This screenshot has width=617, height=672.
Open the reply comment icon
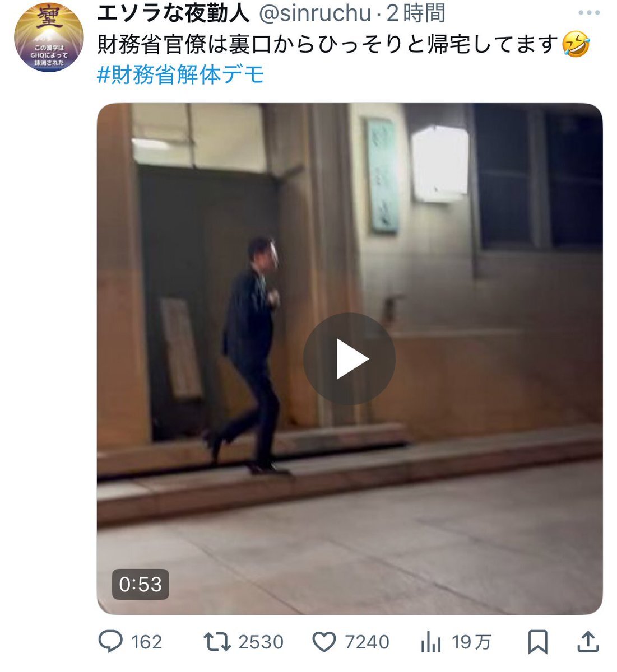pyautogui.click(x=110, y=642)
